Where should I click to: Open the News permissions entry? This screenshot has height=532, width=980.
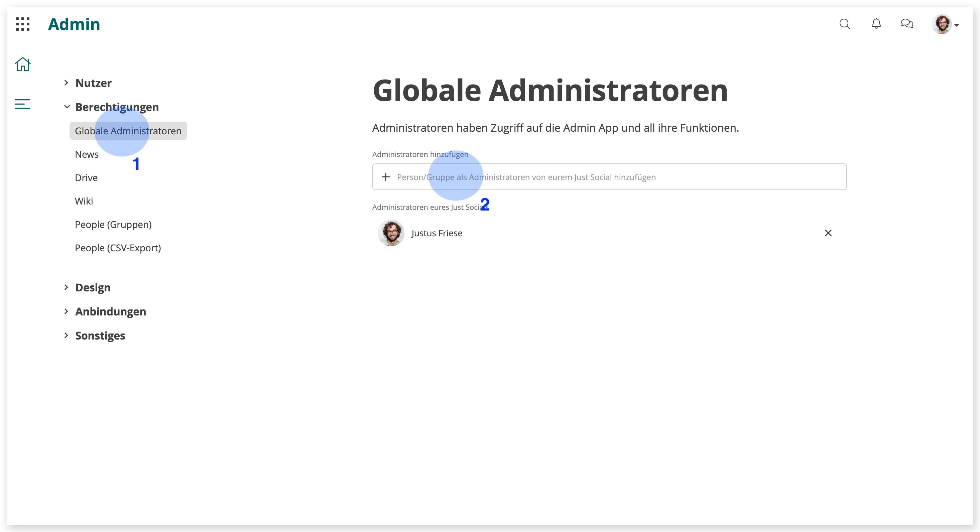(x=87, y=154)
